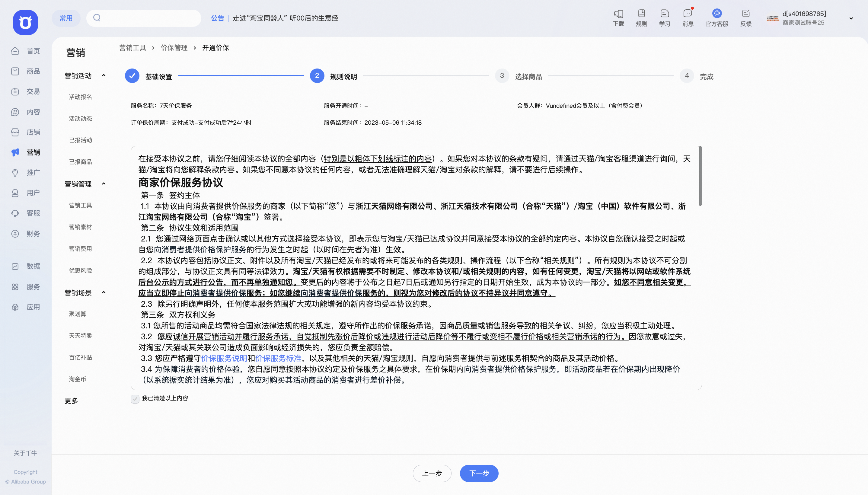Click the search magnifier icon
Image resolution: width=868 pixels, height=495 pixels.
click(97, 18)
